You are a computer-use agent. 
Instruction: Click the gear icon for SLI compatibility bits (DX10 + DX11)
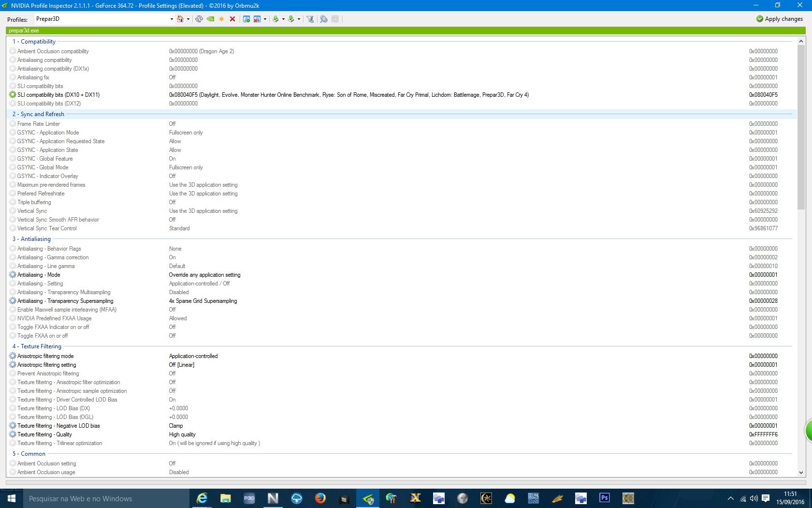pyautogui.click(x=13, y=95)
